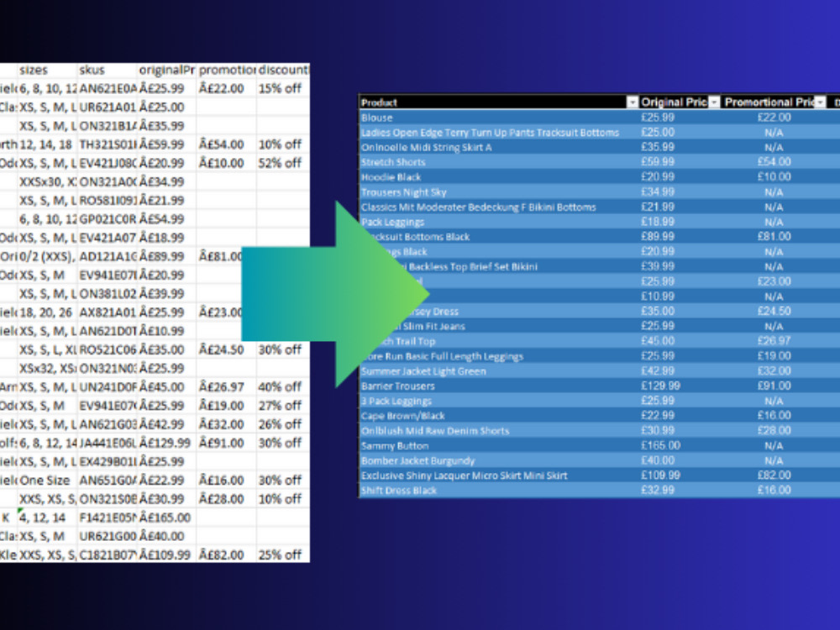The height and width of the screenshot is (630, 840).
Task: Select 'Ladies Open Edge Terry Turn Up Pants' cell
Action: [x=499, y=133]
